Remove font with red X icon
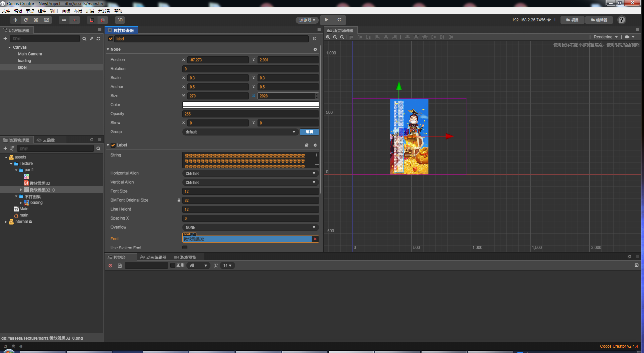The height and width of the screenshot is (353, 644). click(315, 239)
